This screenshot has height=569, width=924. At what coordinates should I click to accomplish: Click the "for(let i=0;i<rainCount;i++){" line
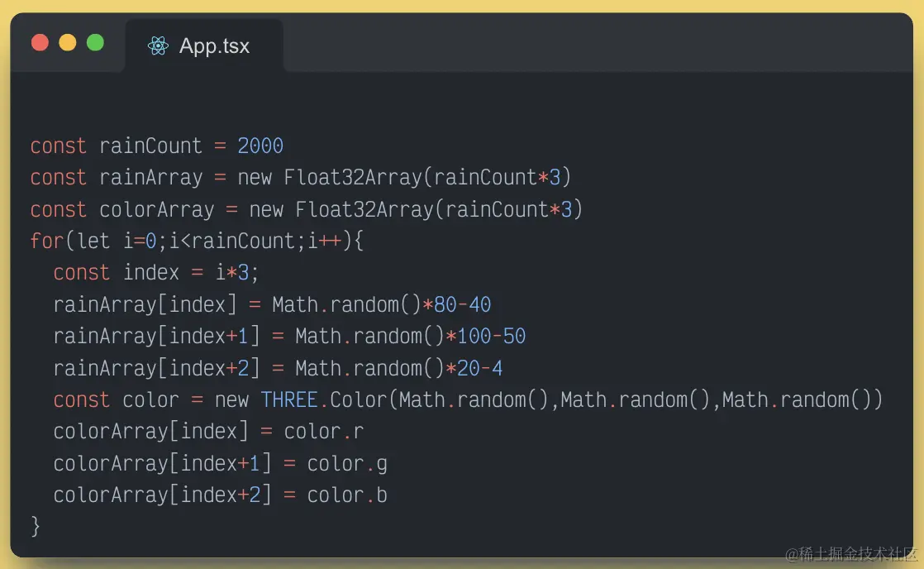(x=197, y=241)
